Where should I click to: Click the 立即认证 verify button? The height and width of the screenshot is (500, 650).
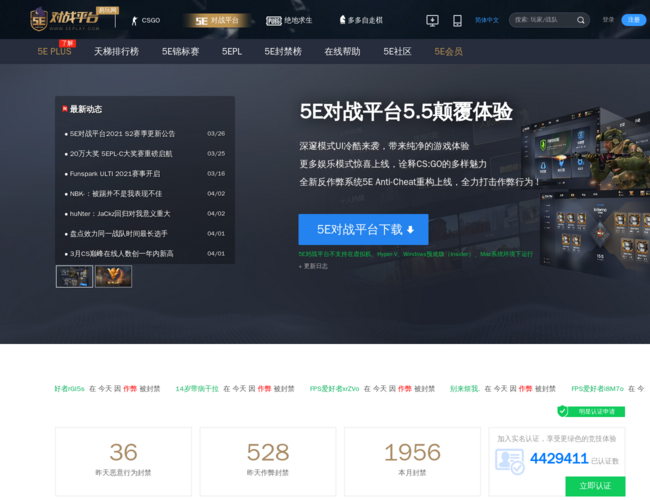pos(595,486)
